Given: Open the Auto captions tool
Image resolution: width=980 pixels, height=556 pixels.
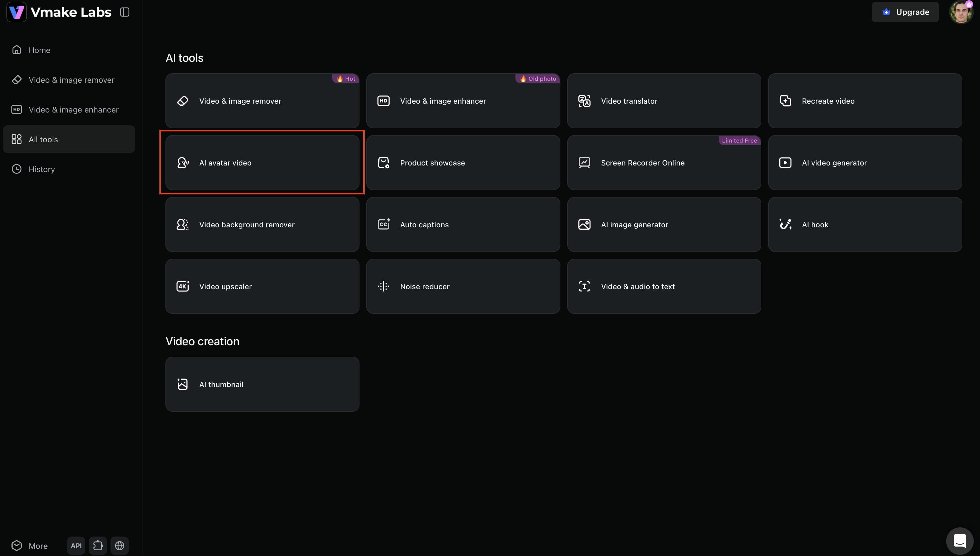Looking at the screenshot, I should (x=463, y=224).
